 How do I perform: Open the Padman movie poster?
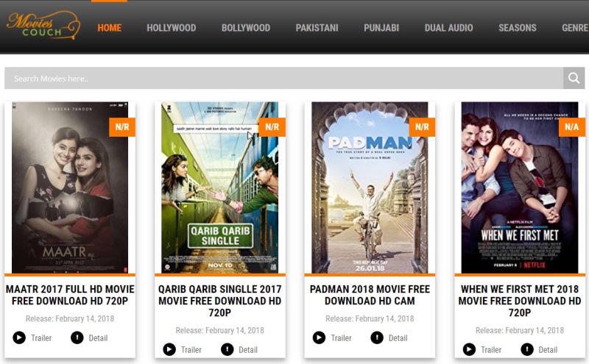point(370,188)
